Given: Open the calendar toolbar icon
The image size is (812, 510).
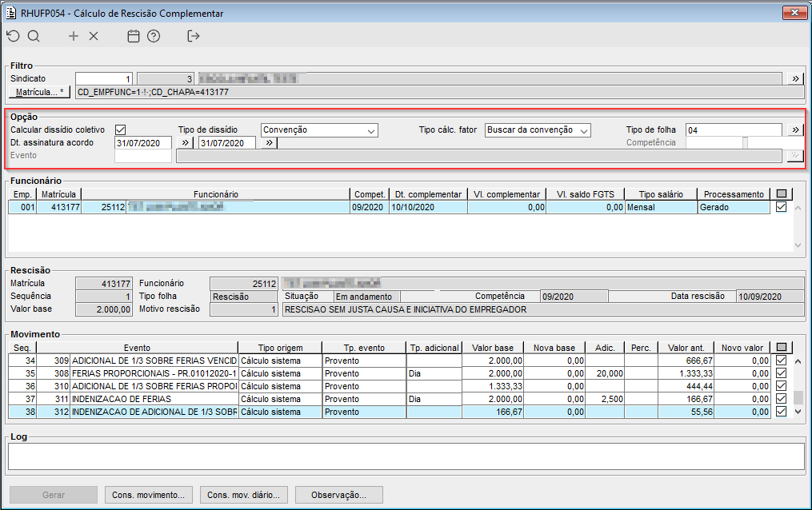Looking at the screenshot, I should pos(134,36).
